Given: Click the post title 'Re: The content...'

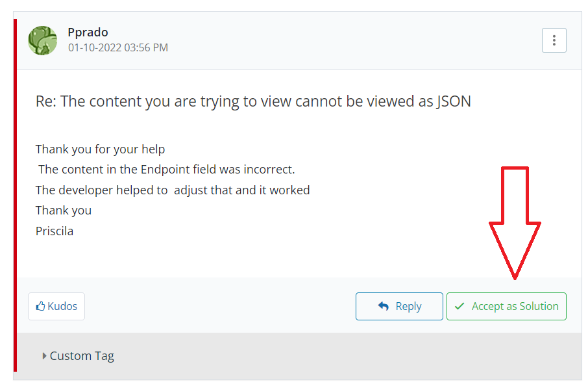Looking at the screenshot, I should [x=253, y=101].
